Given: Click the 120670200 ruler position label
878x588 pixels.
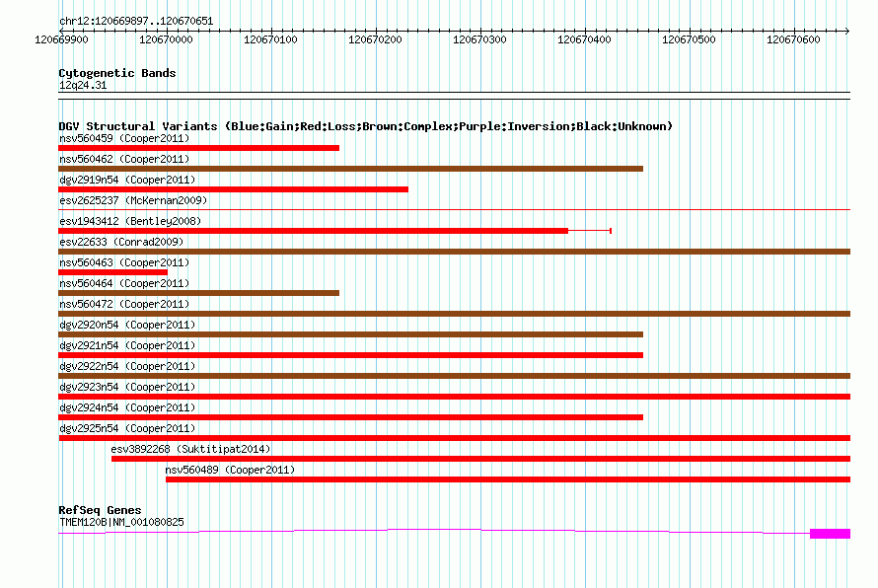Looking at the screenshot, I should click(x=375, y=39).
